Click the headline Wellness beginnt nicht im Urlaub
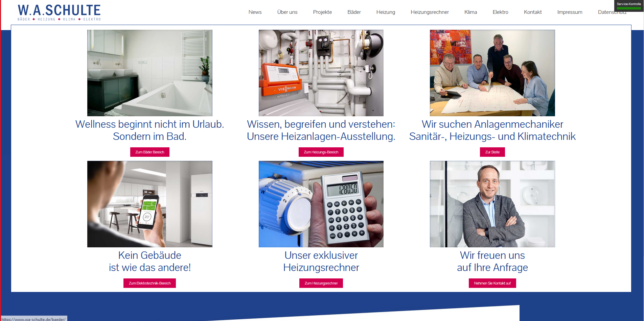644x321 pixels. tap(150, 124)
